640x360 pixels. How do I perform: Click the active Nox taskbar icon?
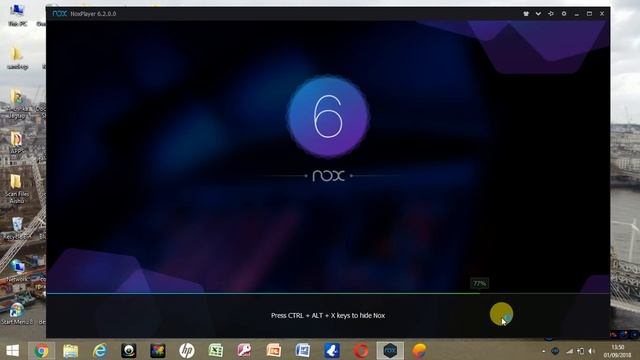(390, 351)
